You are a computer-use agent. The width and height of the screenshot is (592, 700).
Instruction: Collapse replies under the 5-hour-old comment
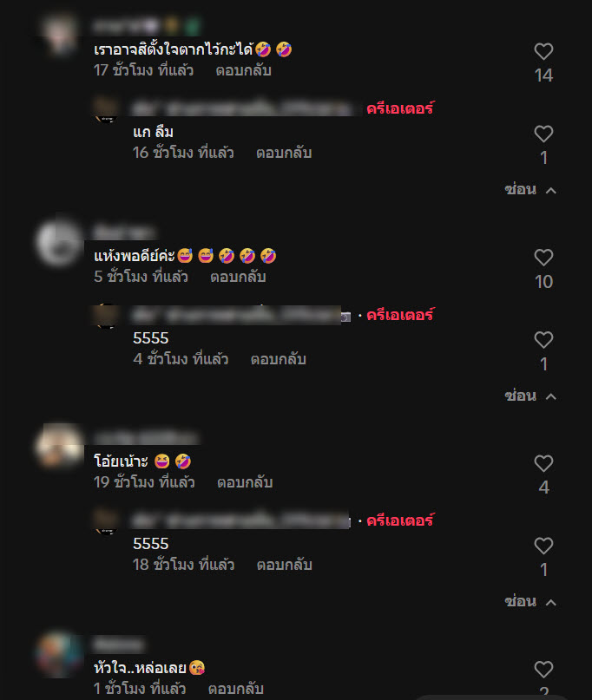coord(530,396)
